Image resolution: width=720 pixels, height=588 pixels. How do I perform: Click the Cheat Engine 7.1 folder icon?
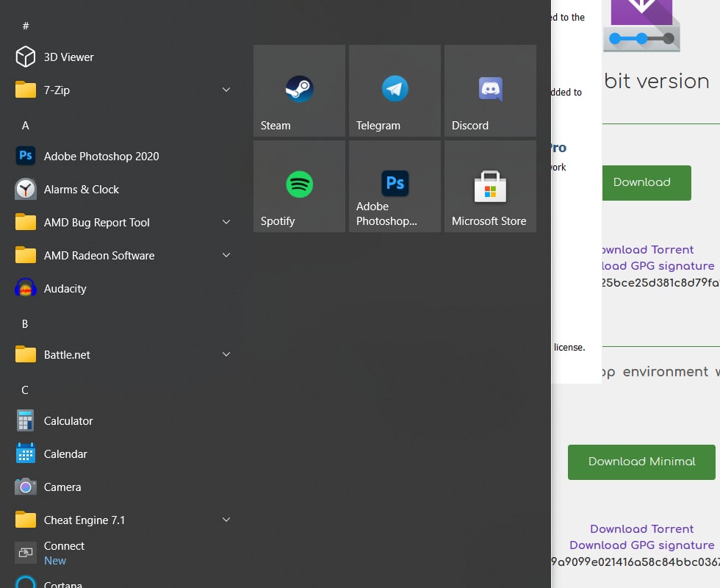(x=25, y=520)
